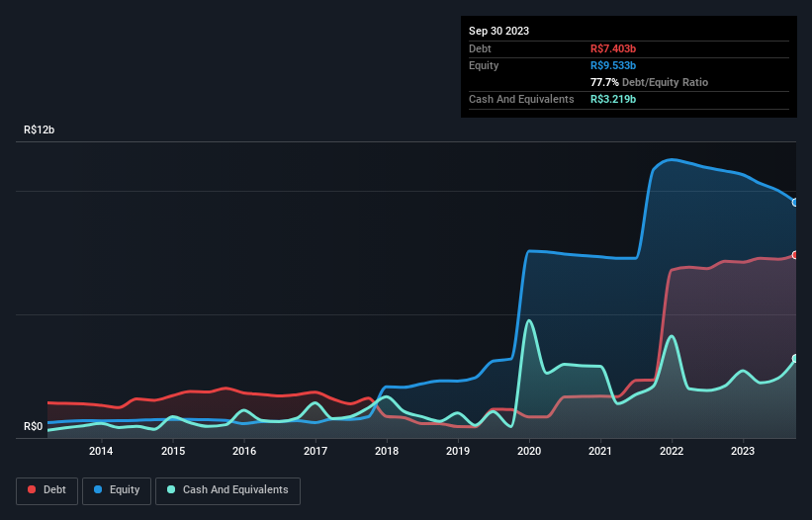Select the 2023 x-axis label
This screenshot has height=520, width=812.
pyautogui.click(x=743, y=451)
